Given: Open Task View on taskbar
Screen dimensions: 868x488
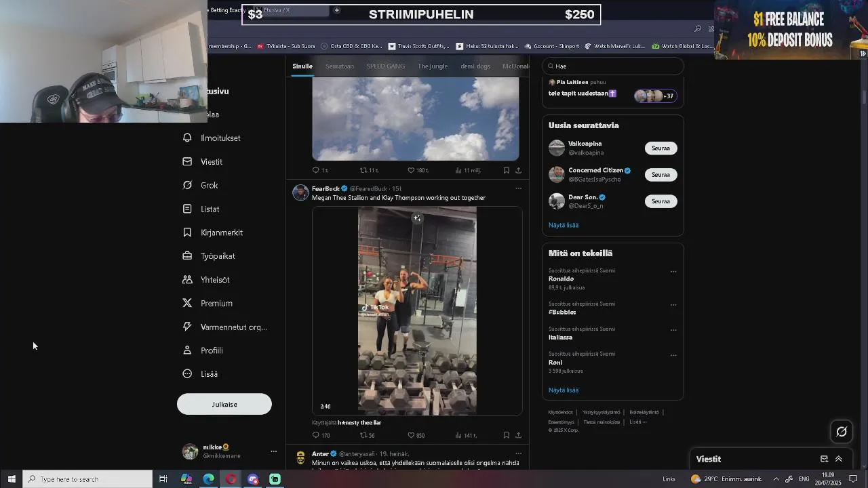Looking at the screenshot, I should [163, 479].
